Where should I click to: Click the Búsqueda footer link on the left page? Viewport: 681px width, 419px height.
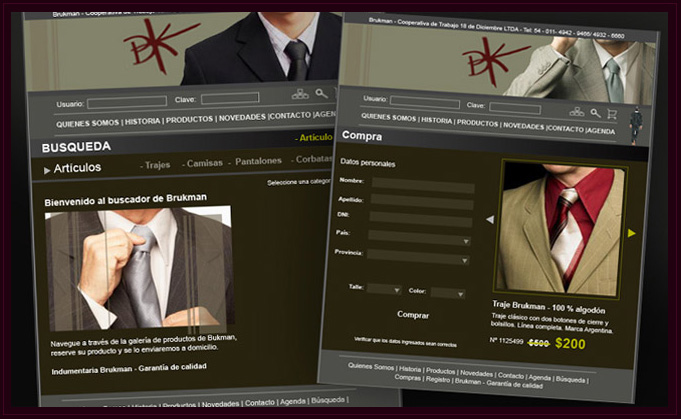pyautogui.click(x=328, y=400)
